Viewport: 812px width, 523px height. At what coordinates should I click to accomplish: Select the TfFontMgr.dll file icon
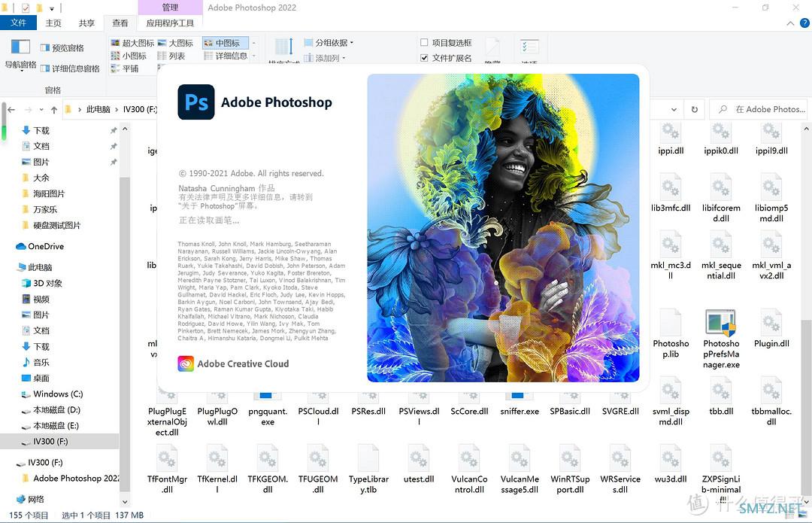click(167, 458)
